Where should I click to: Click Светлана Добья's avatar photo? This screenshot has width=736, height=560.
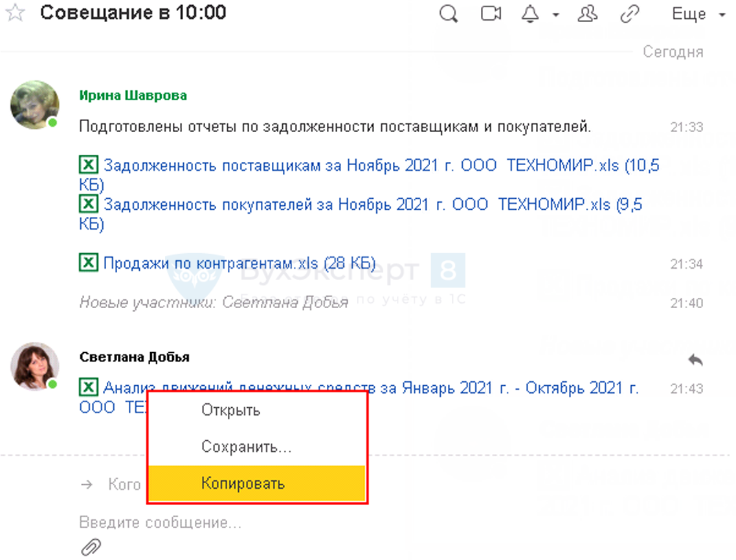coord(34,366)
